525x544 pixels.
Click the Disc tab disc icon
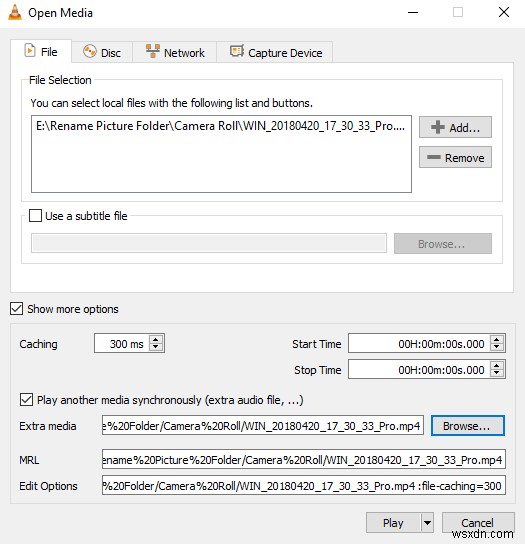[90, 51]
